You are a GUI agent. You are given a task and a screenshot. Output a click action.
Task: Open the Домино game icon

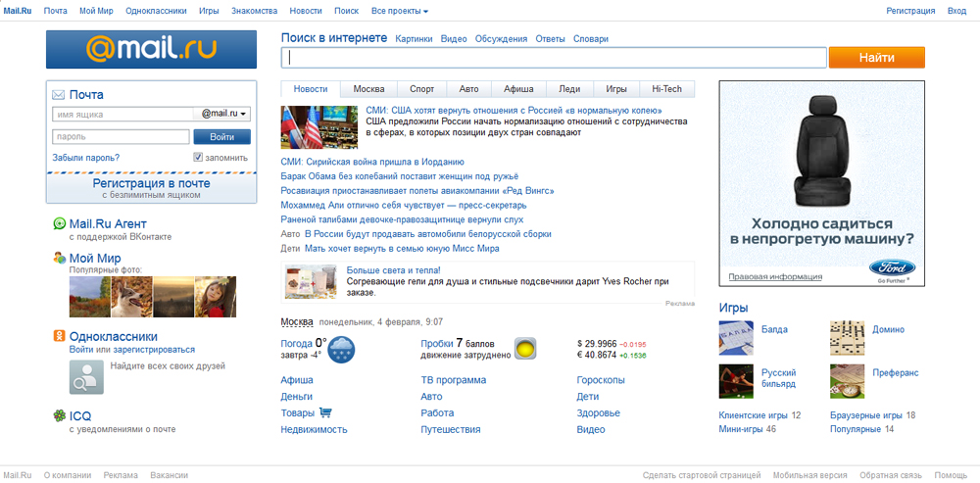847,338
